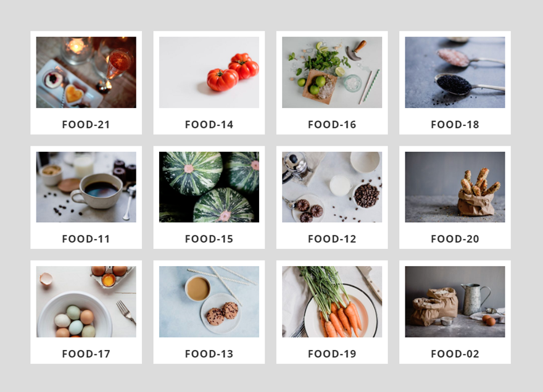Select the FOOD-16 title label

click(332, 125)
